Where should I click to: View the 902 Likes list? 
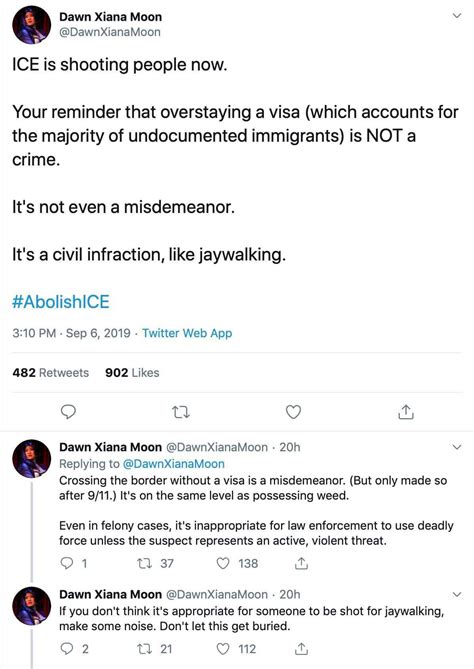click(132, 372)
